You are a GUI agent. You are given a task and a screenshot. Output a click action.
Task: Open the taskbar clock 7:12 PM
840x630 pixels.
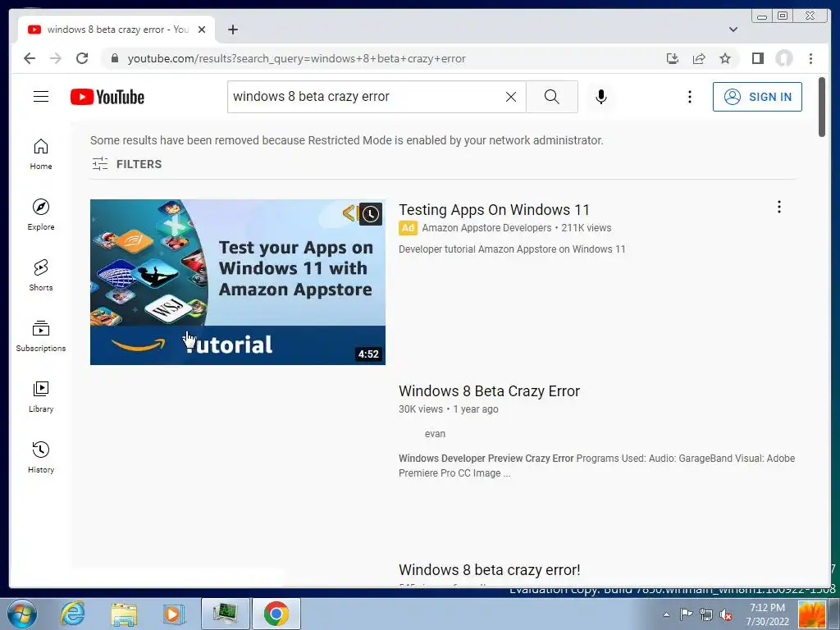767,614
